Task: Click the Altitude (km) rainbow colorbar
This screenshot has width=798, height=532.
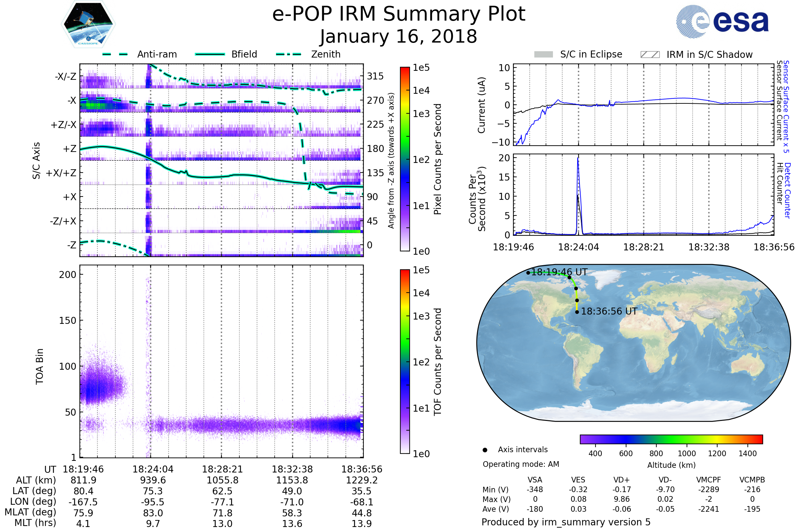Action: pos(671,439)
